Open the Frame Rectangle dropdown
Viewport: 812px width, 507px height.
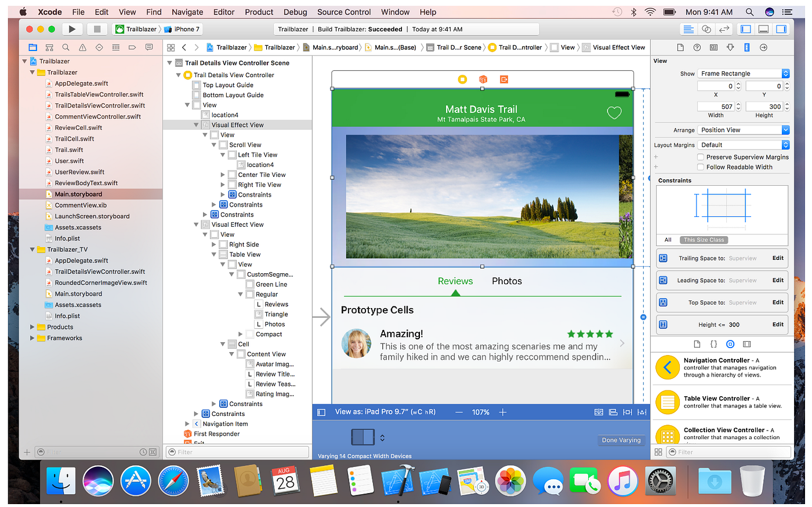click(x=744, y=73)
